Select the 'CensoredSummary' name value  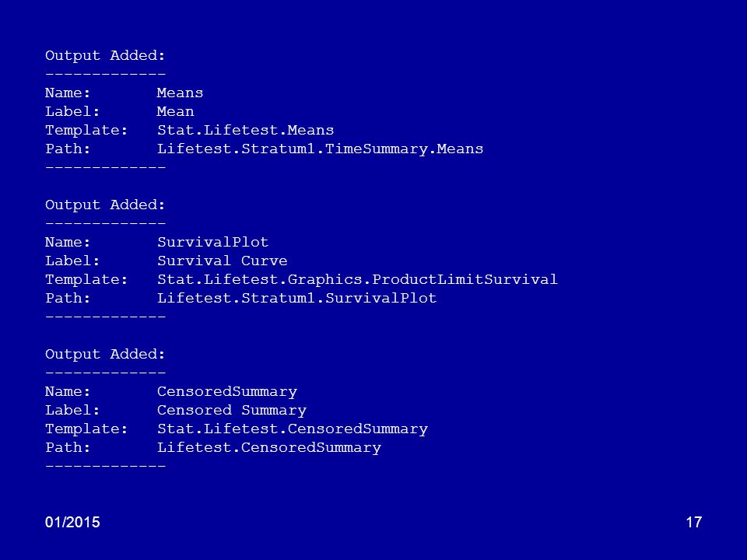pyautogui.click(x=227, y=392)
